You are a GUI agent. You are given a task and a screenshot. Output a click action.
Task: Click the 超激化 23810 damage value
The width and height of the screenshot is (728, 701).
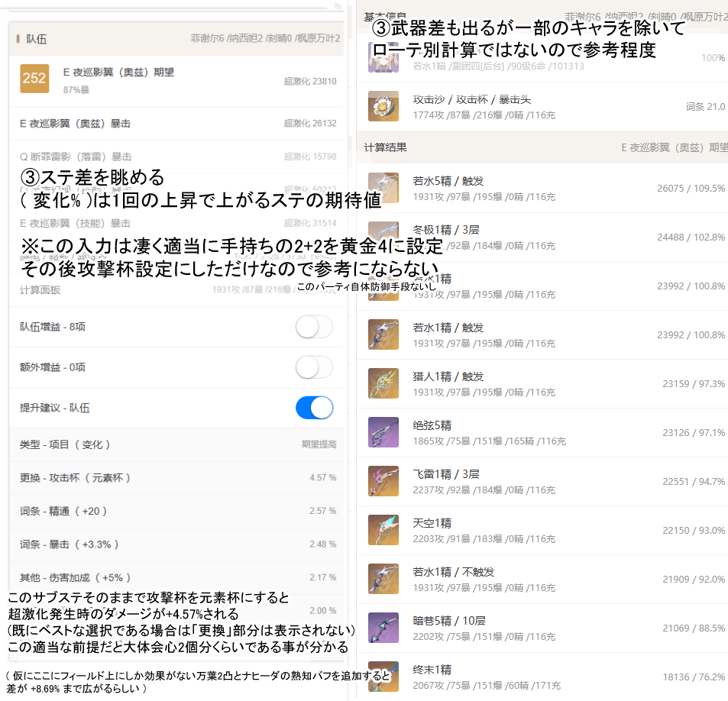coord(310,81)
